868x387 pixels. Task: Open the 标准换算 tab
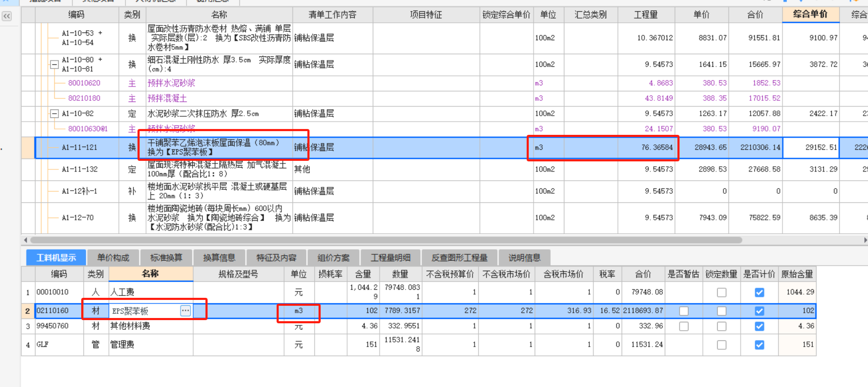coord(166,257)
